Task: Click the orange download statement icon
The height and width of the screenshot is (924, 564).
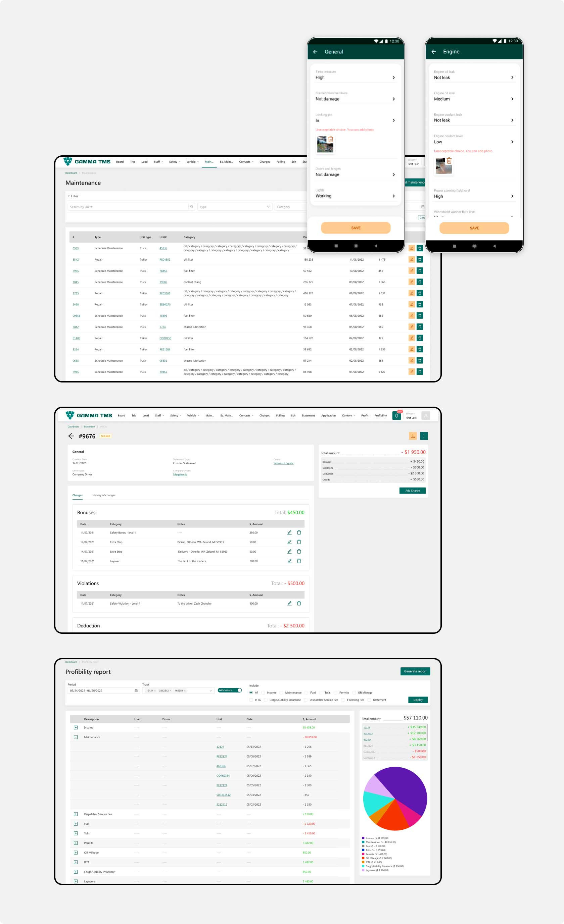Action: coord(413,436)
